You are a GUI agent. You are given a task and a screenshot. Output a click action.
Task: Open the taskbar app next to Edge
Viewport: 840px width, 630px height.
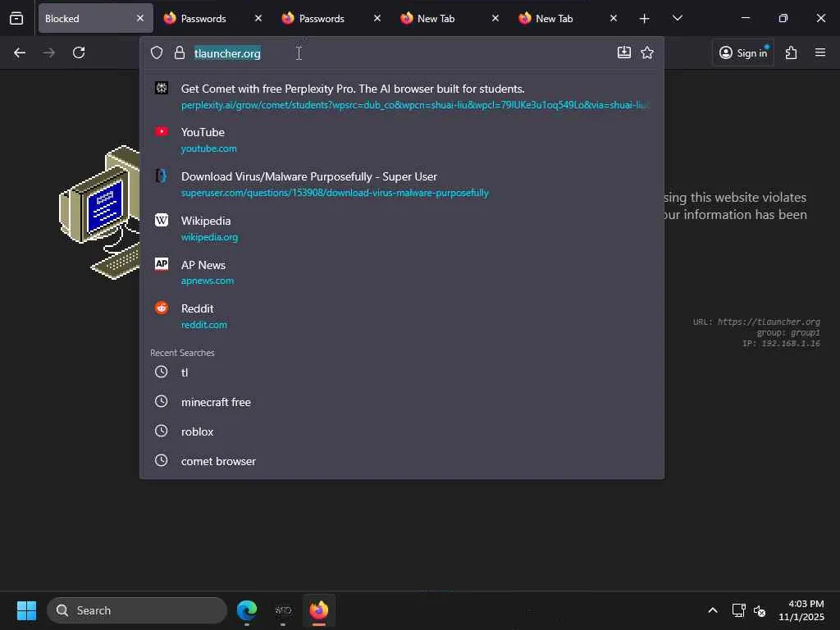tap(283, 610)
